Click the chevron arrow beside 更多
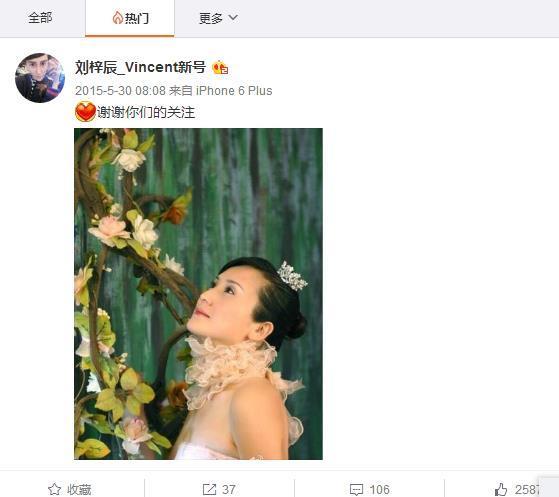 point(233,17)
